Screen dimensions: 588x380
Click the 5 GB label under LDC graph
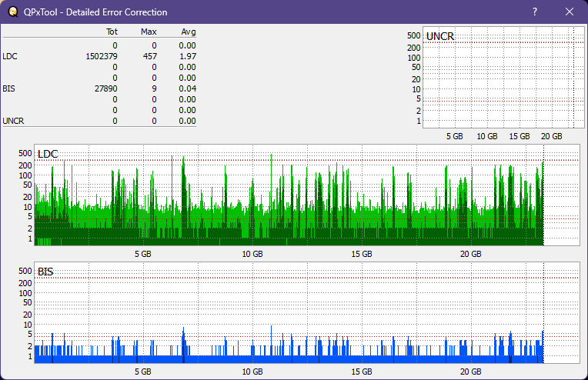tap(143, 254)
